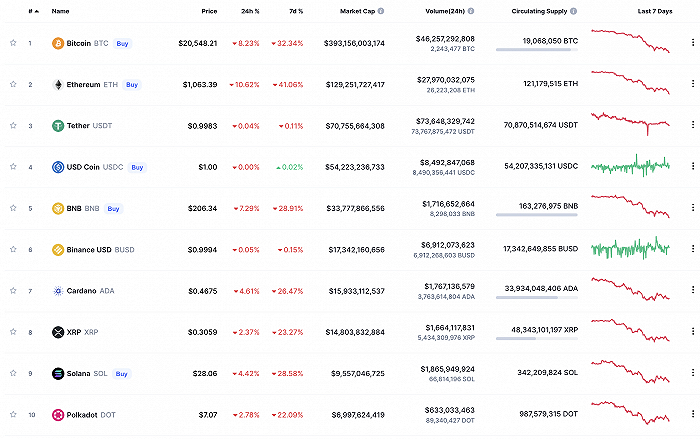Click the Cardano coin icon

pyautogui.click(x=58, y=291)
